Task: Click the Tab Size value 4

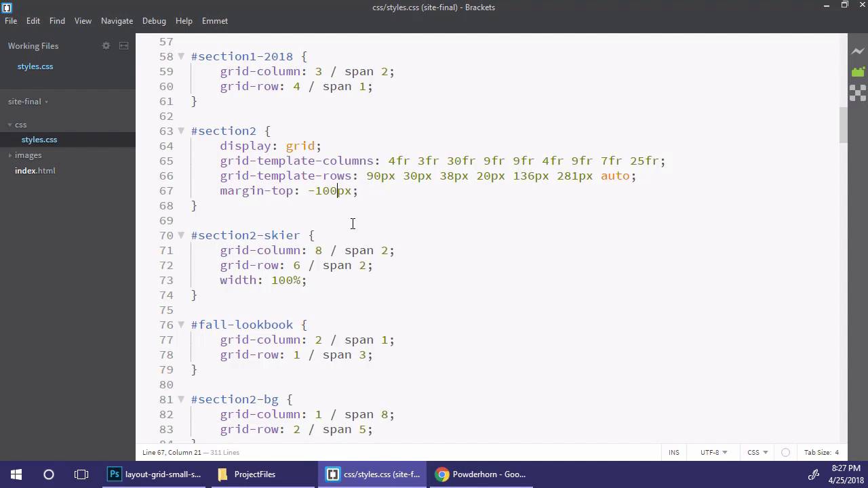Action: pos(837,452)
